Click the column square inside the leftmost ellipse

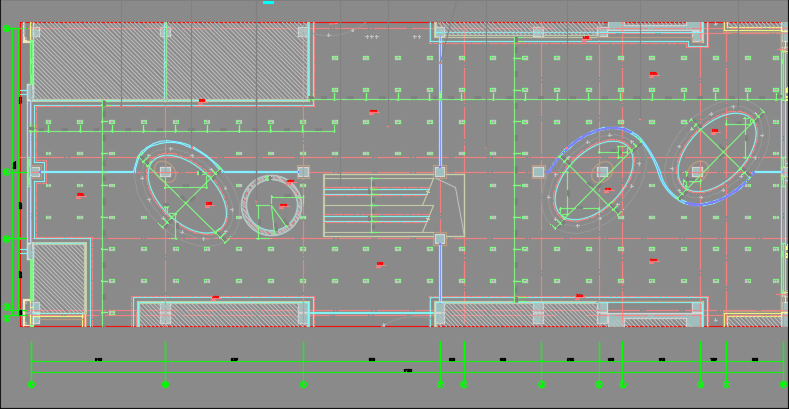(x=166, y=172)
